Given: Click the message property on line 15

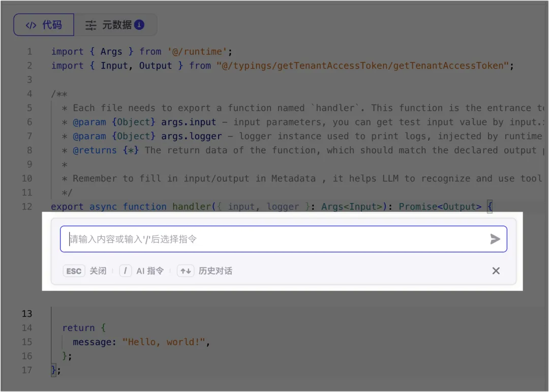Looking at the screenshot, I should click(92, 342).
